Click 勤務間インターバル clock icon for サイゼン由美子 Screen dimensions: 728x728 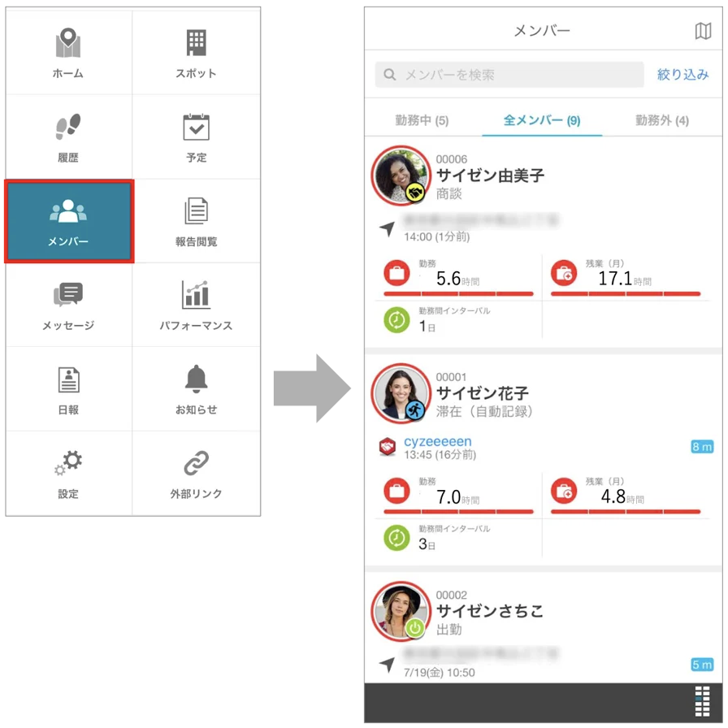396,320
